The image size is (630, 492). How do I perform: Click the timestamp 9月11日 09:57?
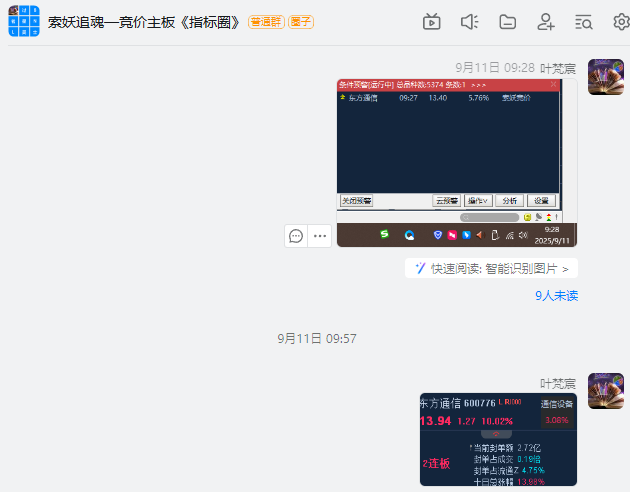pos(317,339)
